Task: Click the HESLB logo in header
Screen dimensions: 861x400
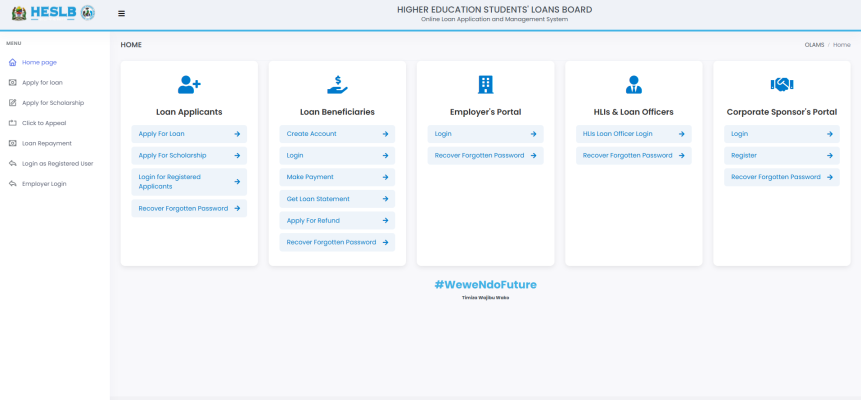Action: (x=53, y=13)
